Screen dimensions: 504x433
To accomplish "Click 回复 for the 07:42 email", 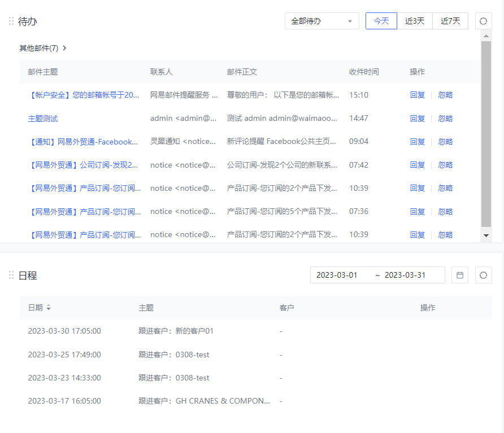I will click(x=417, y=165).
